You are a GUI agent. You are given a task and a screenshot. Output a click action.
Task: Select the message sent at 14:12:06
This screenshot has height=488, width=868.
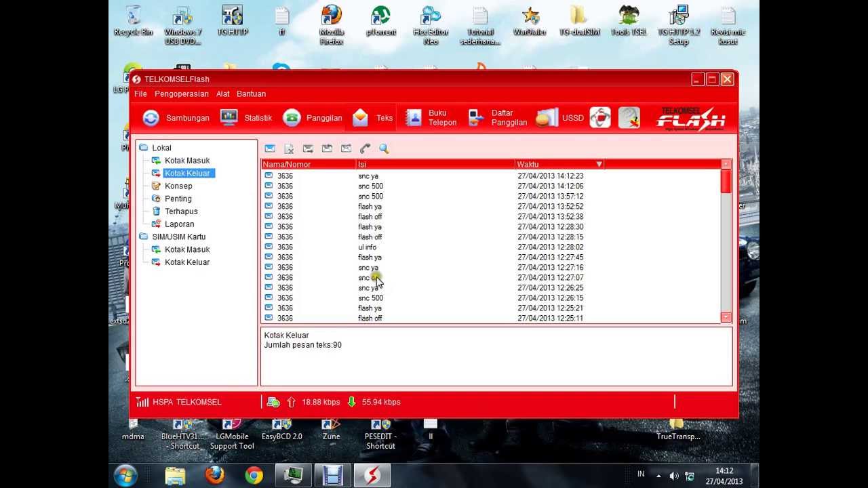click(491, 186)
